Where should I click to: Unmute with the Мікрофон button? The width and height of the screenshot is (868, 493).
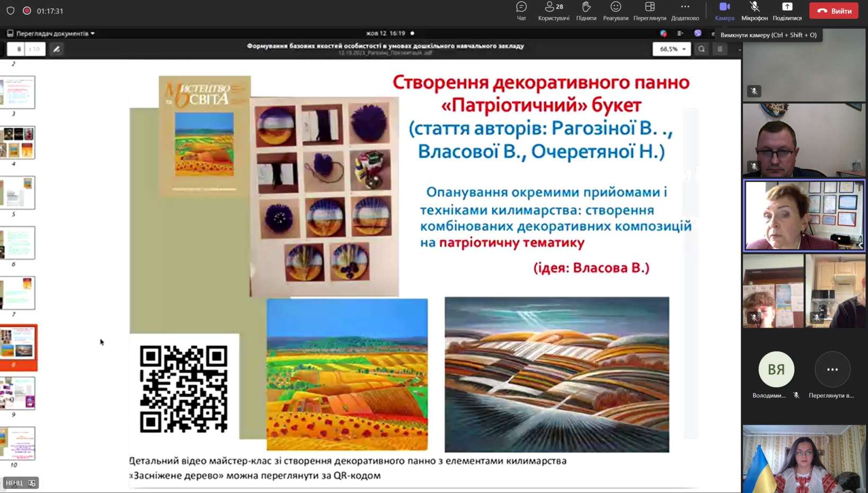[x=755, y=11]
